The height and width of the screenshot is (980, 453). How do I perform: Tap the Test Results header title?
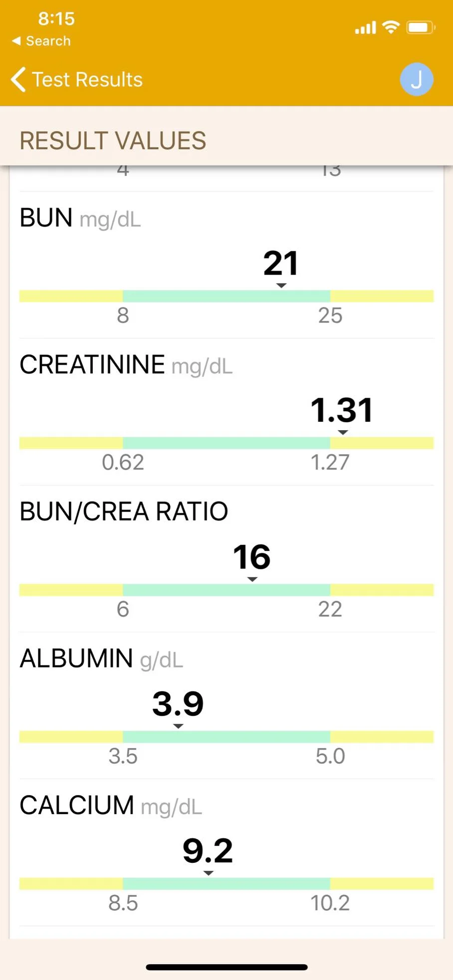pyautogui.click(x=87, y=80)
